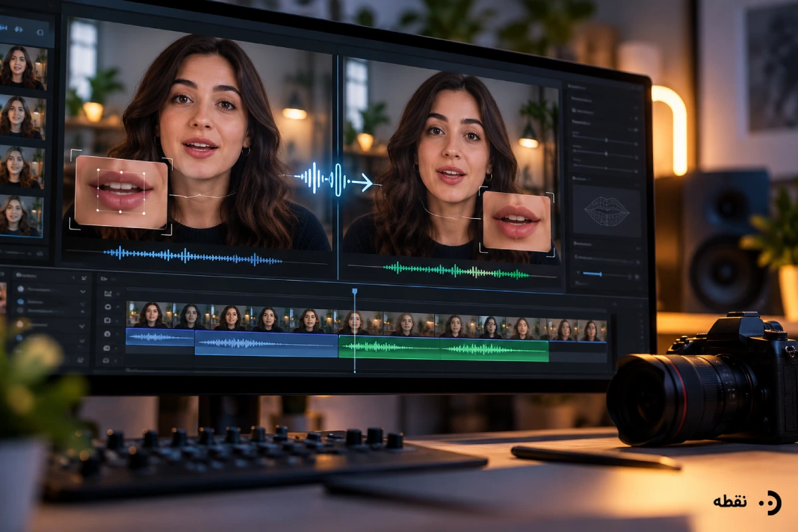Screen dimensions: 798x532
Task: Select the mouth close-up in the right preview
Action: [517, 221]
